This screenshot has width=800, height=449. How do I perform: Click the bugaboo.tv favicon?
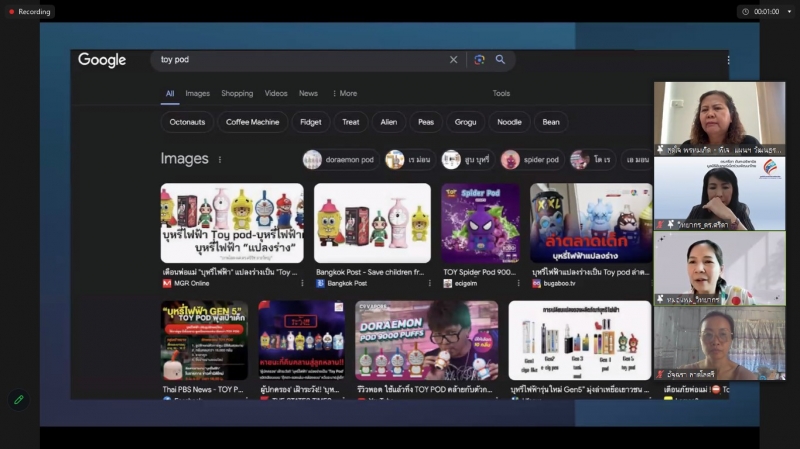(536, 283)
